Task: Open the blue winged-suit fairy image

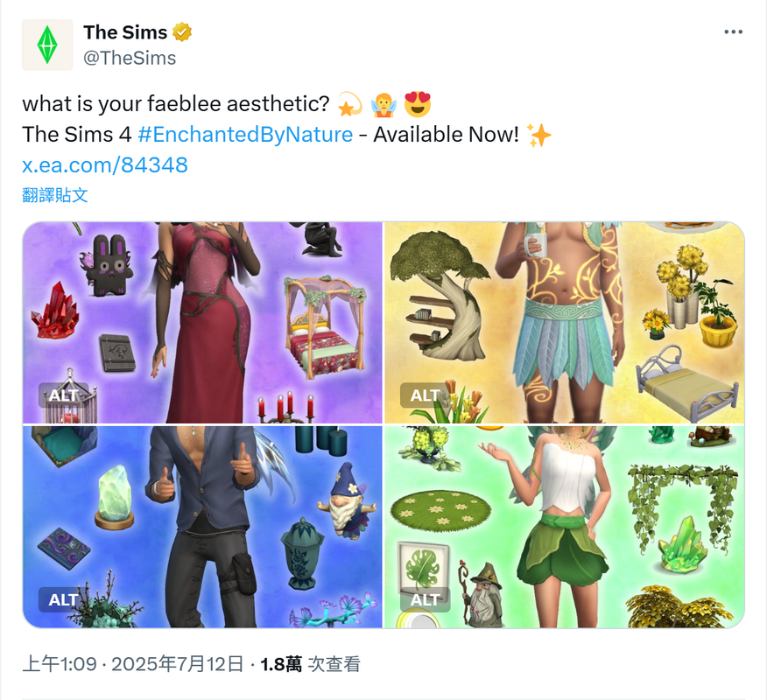Action: pyautogui.click(x=202, y=527)
